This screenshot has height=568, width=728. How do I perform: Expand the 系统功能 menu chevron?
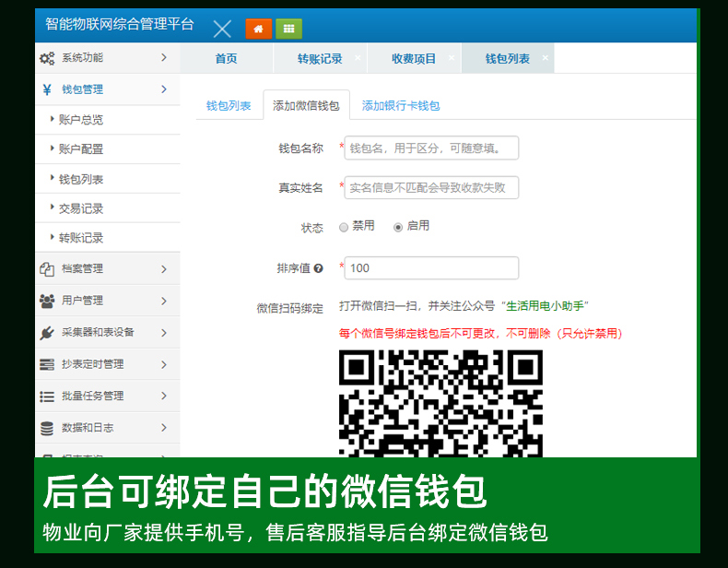tap(164, 57)
